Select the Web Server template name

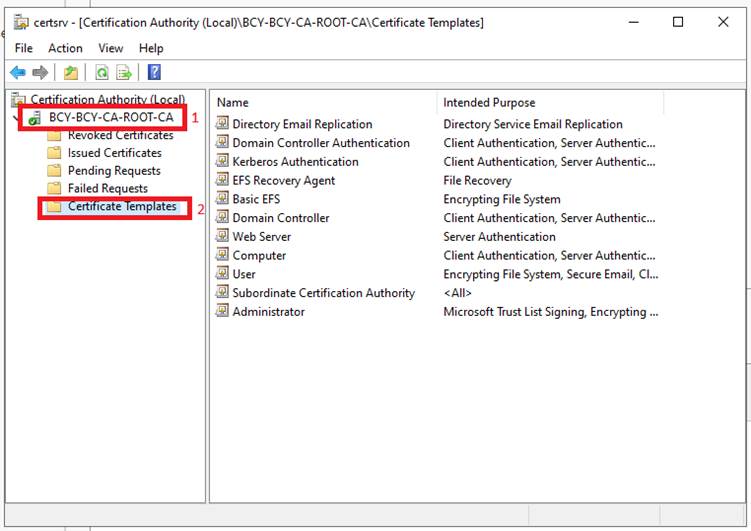262,237
